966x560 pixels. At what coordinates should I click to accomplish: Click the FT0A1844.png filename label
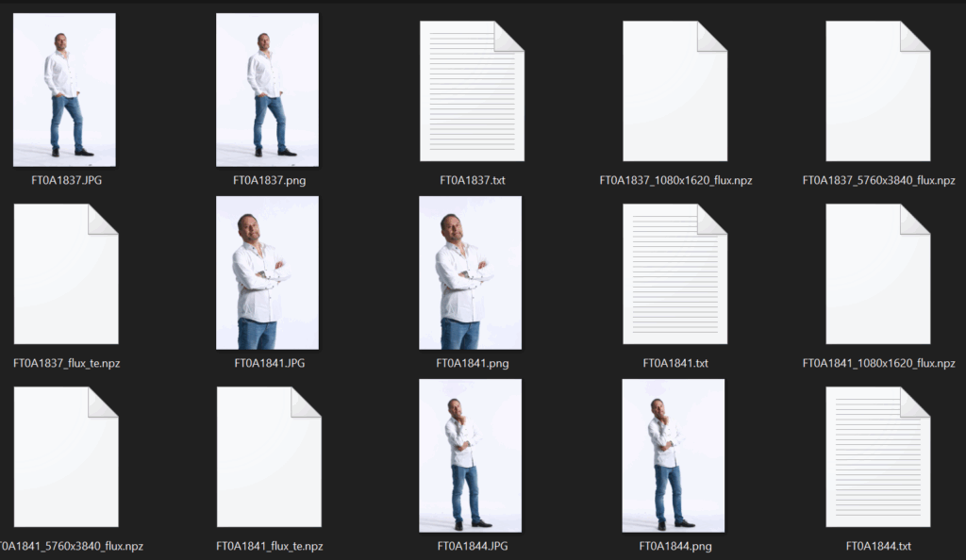675,546
